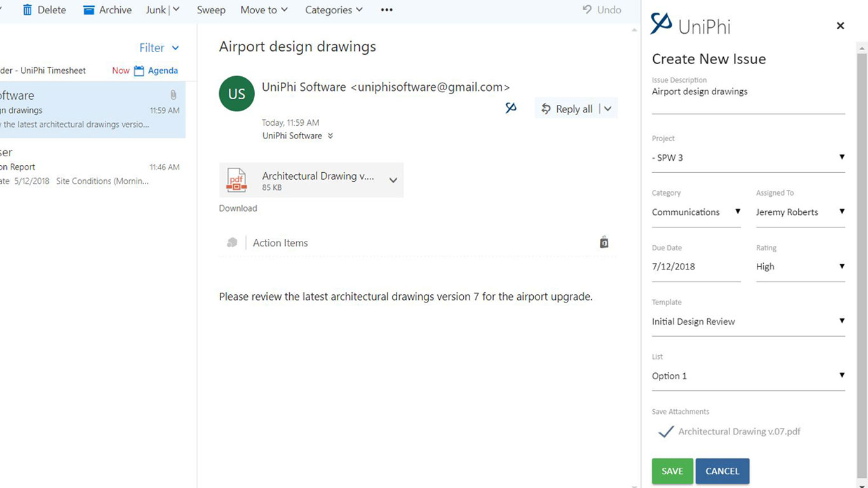Open the Move to menu
Image resolution: width=868 pixels, height=488 pixels.
tap(264, 10)
